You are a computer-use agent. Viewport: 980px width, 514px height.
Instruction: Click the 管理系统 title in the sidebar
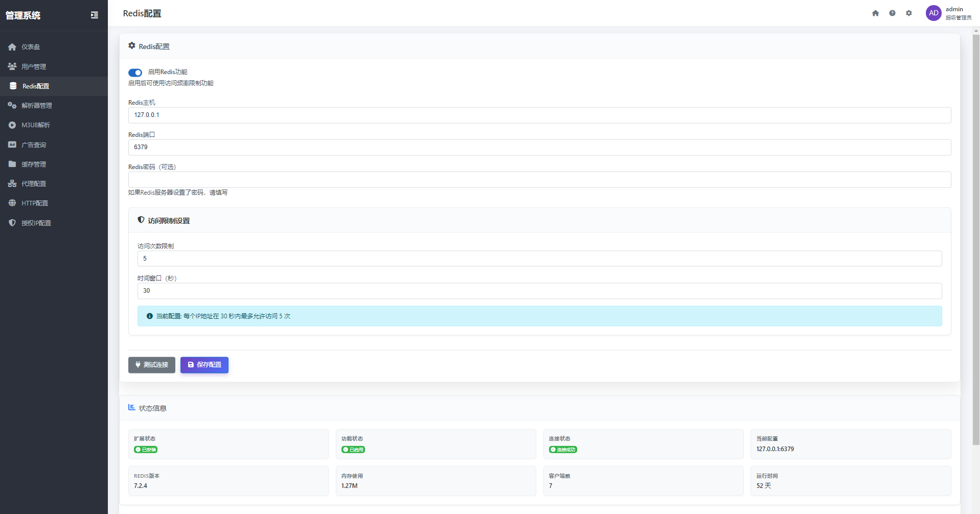[23, 15]
